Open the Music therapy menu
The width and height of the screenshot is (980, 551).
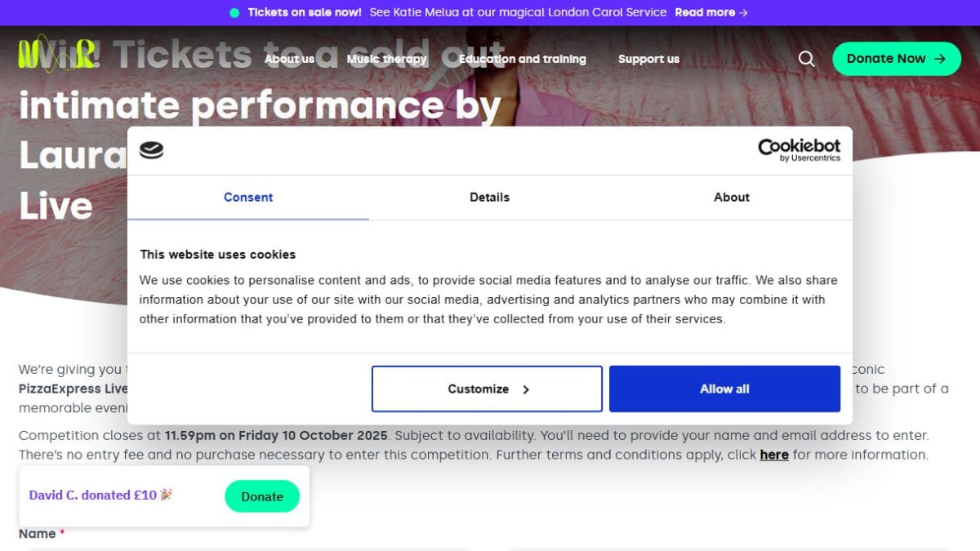[387, 59]
